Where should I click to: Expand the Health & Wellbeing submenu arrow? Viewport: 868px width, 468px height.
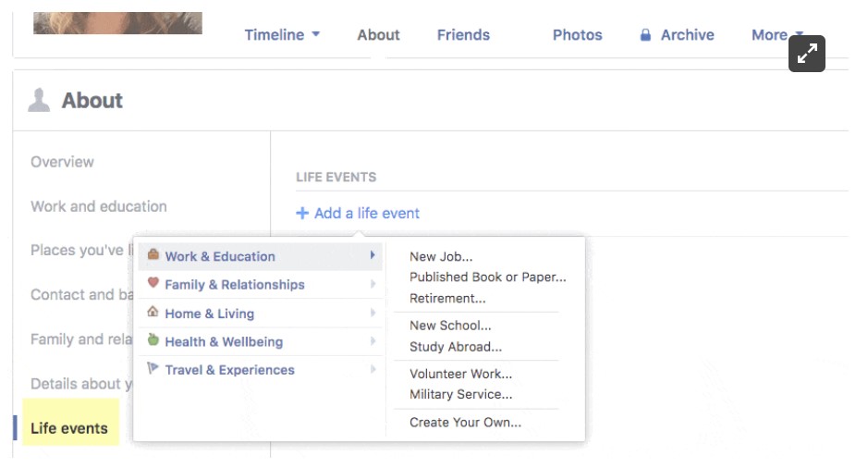373,340
